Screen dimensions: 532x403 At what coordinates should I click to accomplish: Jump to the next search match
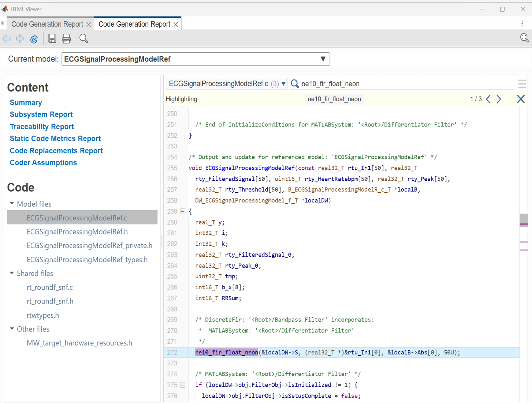point(499,99)
